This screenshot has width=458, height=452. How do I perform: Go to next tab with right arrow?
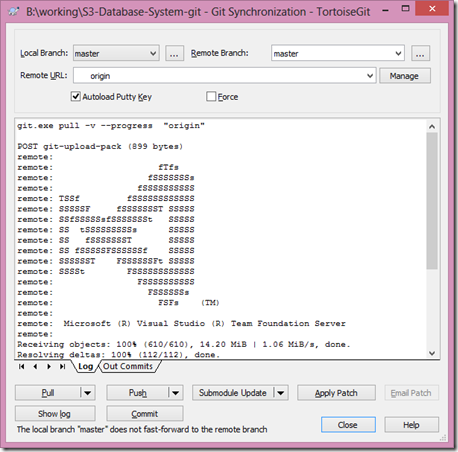pyautogui.click(x=49, y=367)
